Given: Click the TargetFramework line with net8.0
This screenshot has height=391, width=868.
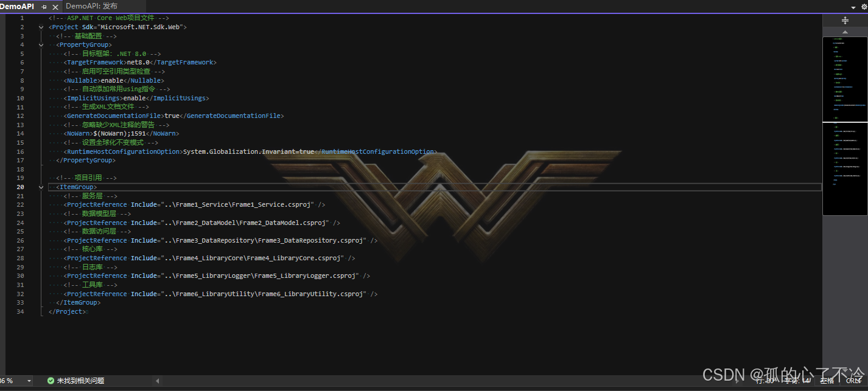Looking at the screenshot, I should [140, 62].
